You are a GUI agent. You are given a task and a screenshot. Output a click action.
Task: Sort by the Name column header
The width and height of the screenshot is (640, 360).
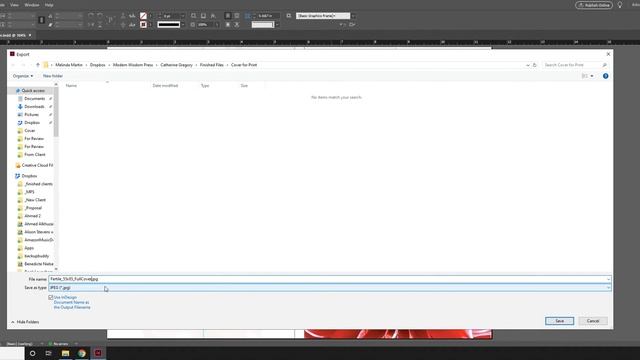point(71,86)
